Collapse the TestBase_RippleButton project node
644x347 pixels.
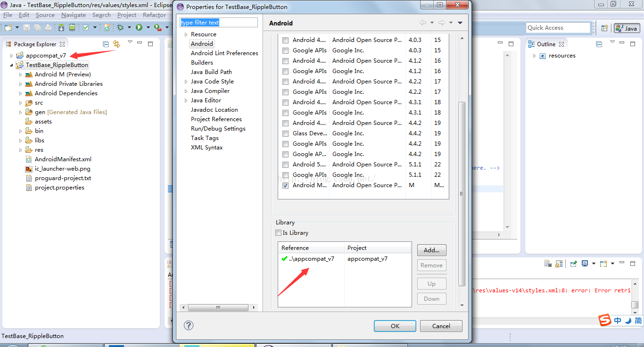tap(11, 65)
